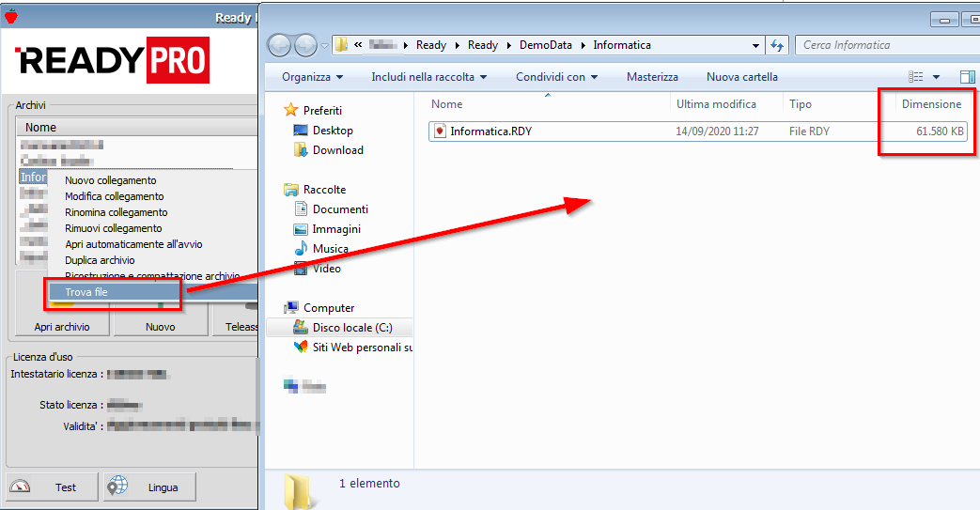Click the 61.580 KB size value
This screenshot has height=510, width=980.
940,131
